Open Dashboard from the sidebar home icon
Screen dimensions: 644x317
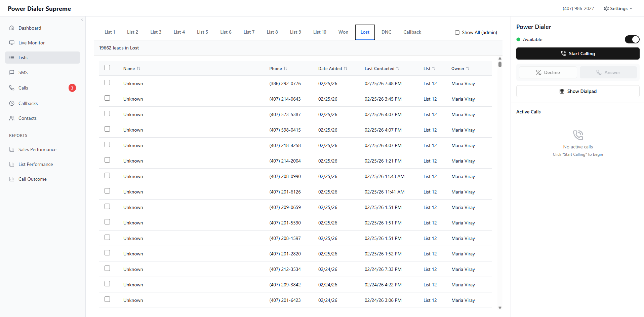pos(12,28)
